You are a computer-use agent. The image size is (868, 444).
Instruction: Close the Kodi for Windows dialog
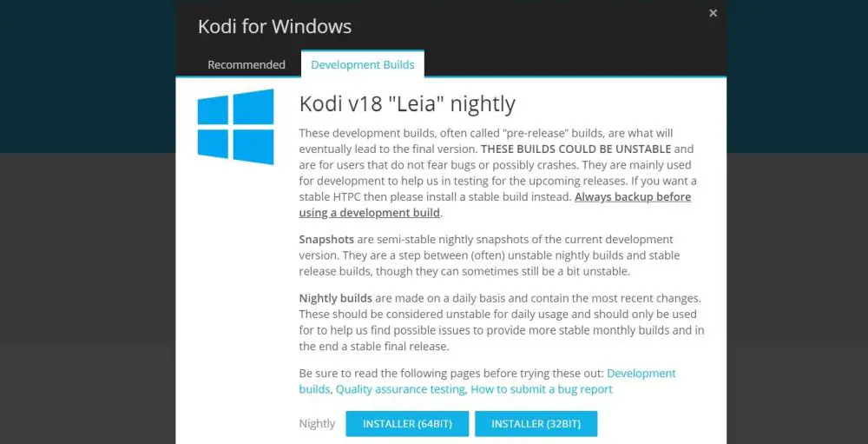pos(713,13)
